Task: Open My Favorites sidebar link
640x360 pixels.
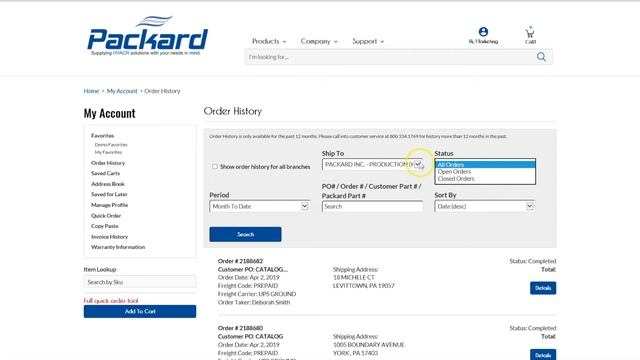Action: pos(108,152)
